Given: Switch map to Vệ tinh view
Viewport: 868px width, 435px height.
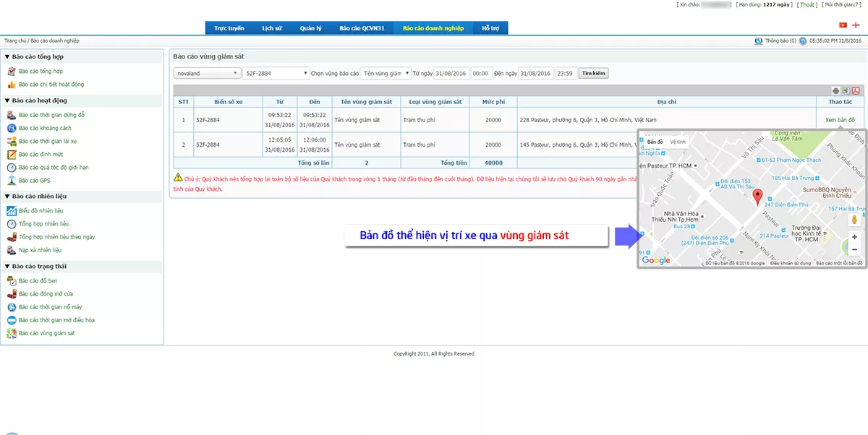Looking at the screenshot, I should [678, 142].
